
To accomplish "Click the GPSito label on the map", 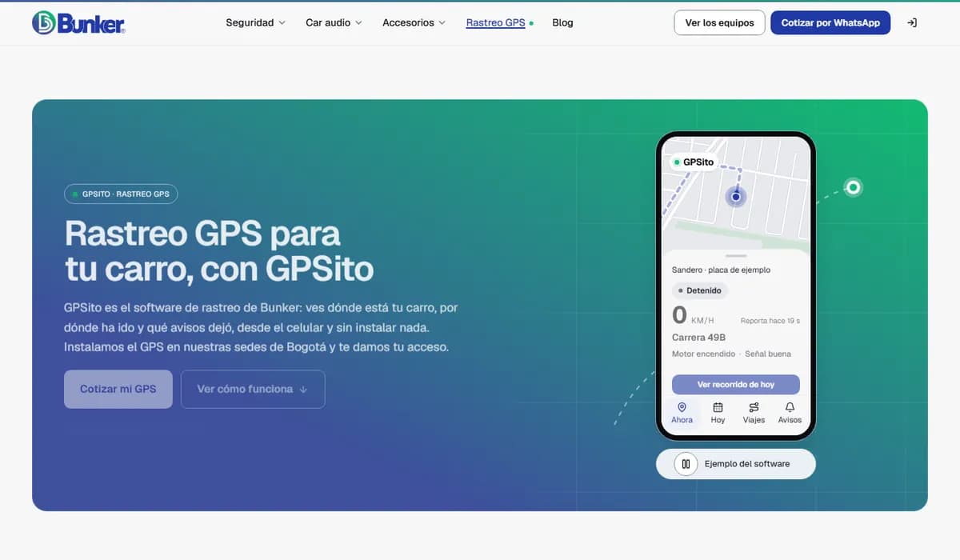I will 694,162.
